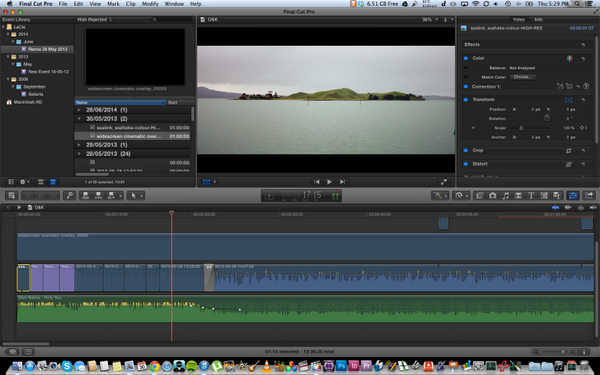Toggle the inspector panel button
Screen dimensions: 600x375
click(x=573, y=196)
